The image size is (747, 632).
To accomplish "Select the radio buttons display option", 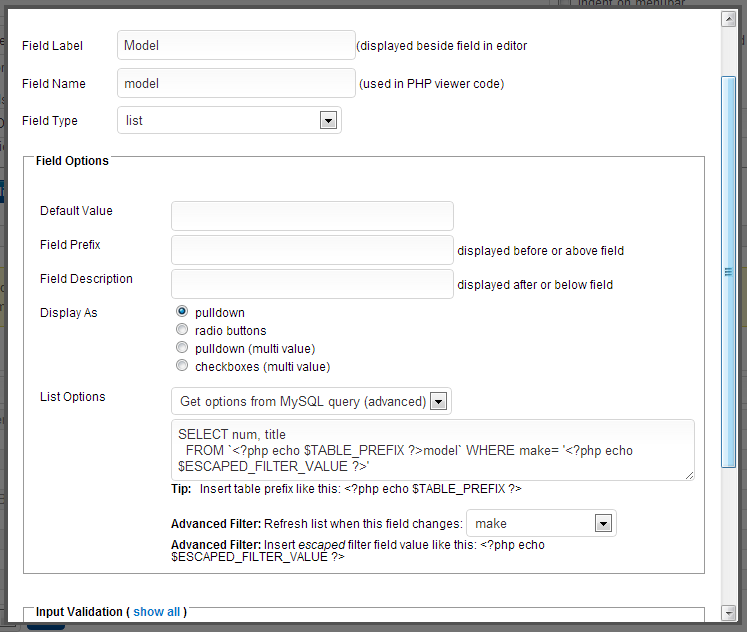I will (x=182, y=330).
